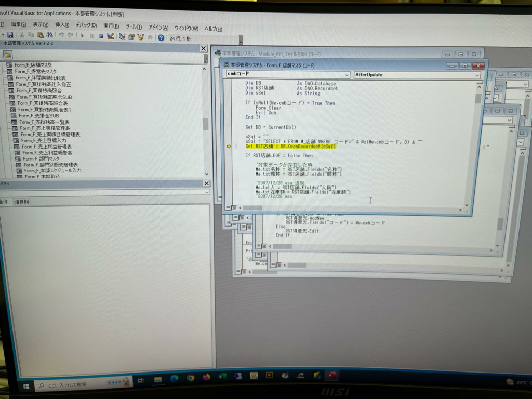Image resolution: width=532 pixels, height=399 pixels.
Task: Click the Windows search box in taskbar
Action: [x=73, y=384]
